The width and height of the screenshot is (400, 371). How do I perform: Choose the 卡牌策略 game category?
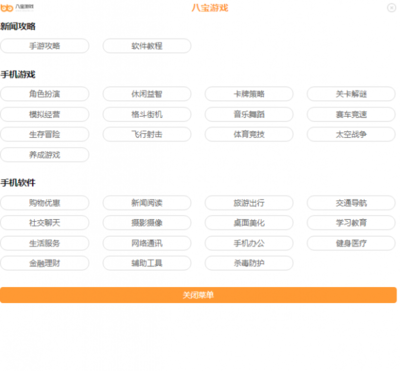point(249,94)
